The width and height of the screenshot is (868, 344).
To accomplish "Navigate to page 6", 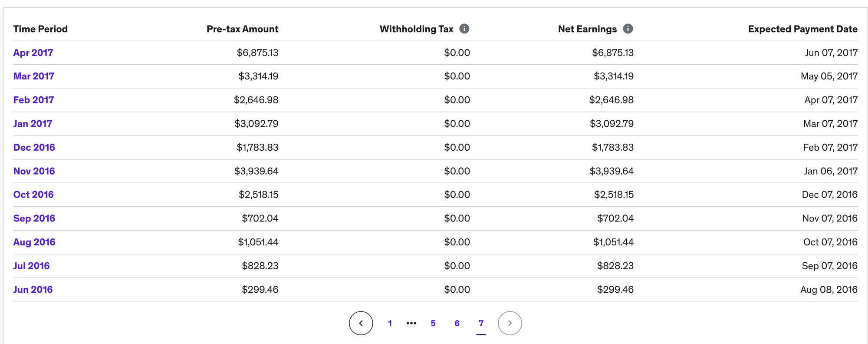I will click(x=457, y=323).
